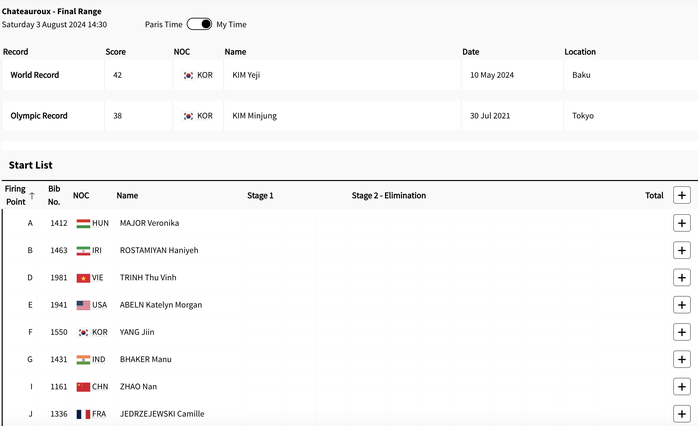The height and width of the screenshot is (426, 698).
Task: Click the USA flag icon
Action: 83,305
